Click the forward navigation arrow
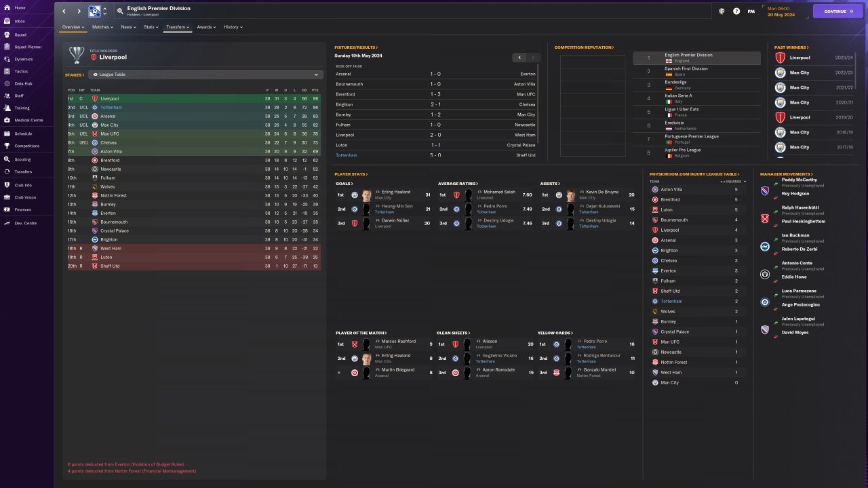Viewport: 868px width, 488px height. point(79,12)
